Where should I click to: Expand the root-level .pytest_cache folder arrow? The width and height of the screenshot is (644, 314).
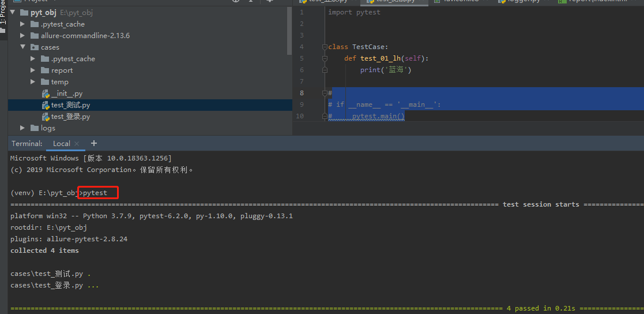[22, 24]
